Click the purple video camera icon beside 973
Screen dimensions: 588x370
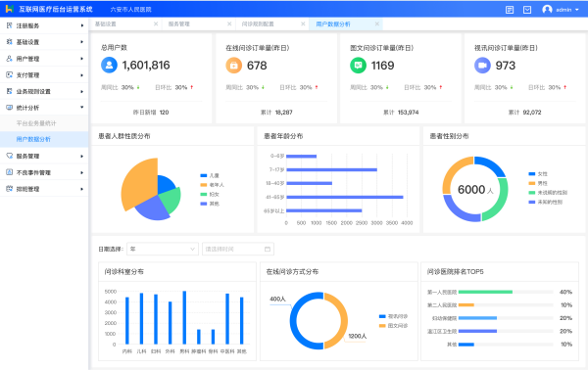coord(482,66)
